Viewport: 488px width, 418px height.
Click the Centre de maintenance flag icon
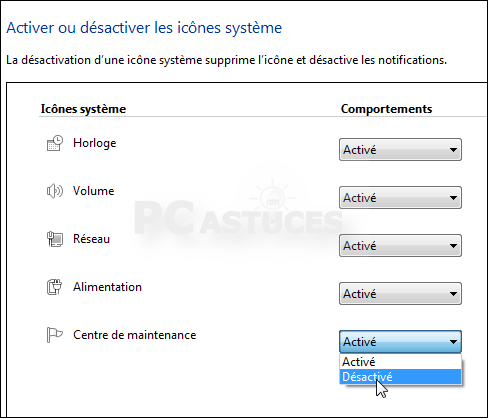point(55,335)
